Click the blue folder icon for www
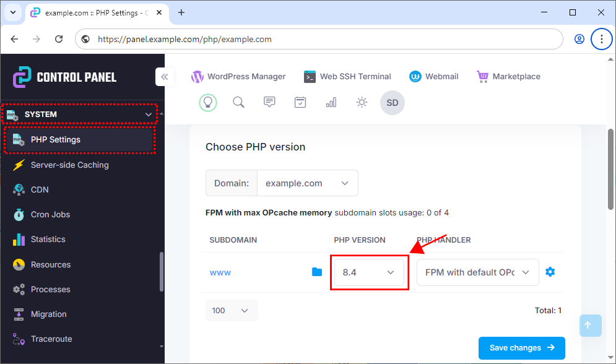Screen dimensions: 616x364 click(x=316, y=272)
